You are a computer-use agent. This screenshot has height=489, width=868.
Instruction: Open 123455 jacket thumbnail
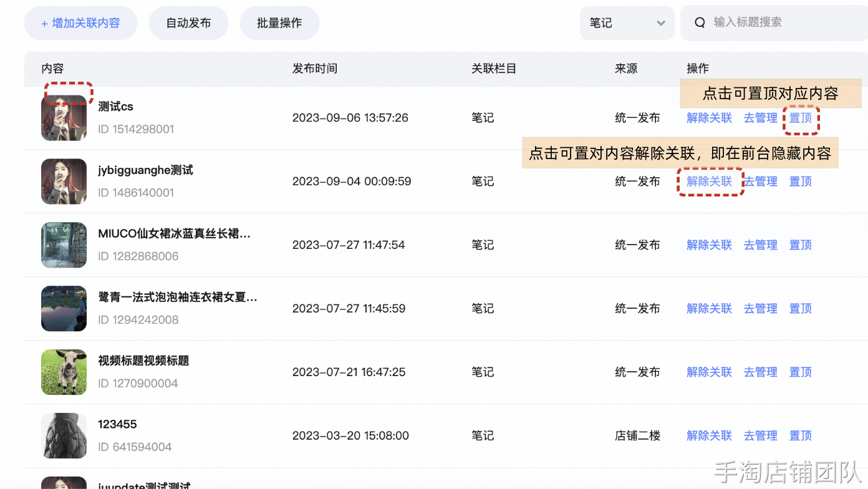click(x=64, y=436)
